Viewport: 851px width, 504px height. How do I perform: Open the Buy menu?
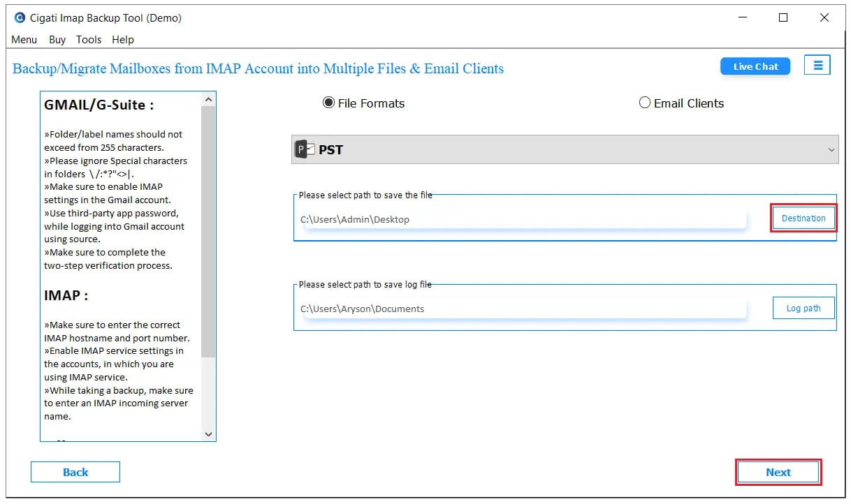tap(57, 40)
